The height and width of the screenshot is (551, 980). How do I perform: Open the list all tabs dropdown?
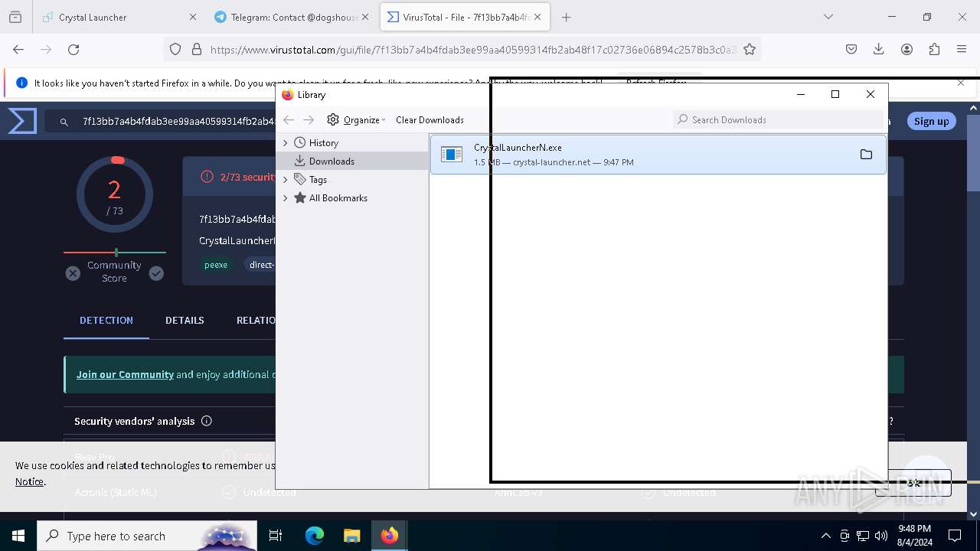point(828,17)
